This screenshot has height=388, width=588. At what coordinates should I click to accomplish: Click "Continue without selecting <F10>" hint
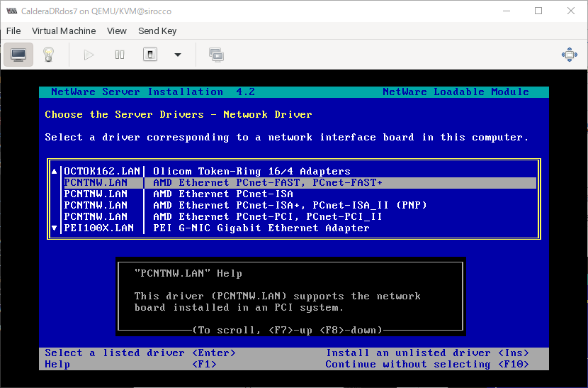pos(427,364)
